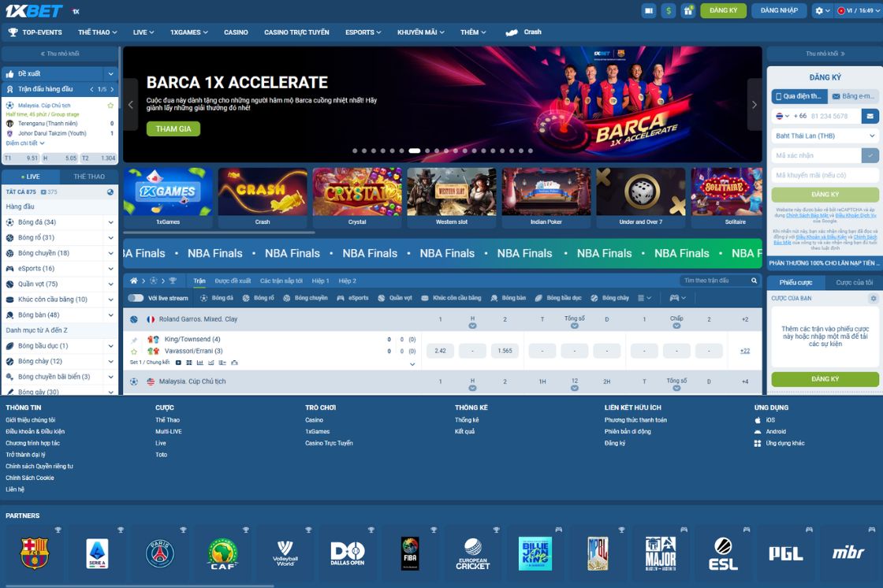Favorite the Vavassori/Errani match star

pos(134,352)
